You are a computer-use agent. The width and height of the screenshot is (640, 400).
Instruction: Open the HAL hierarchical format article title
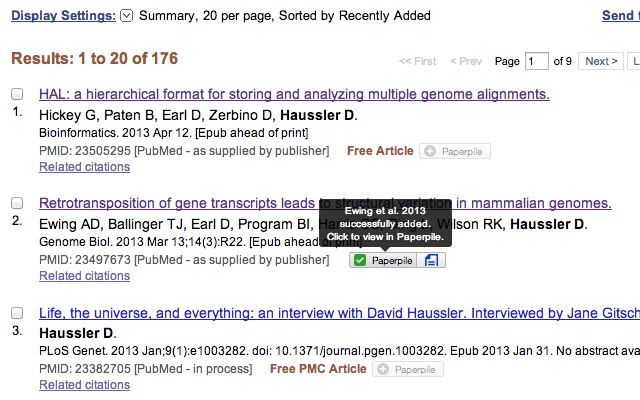(x=294, y=95)
